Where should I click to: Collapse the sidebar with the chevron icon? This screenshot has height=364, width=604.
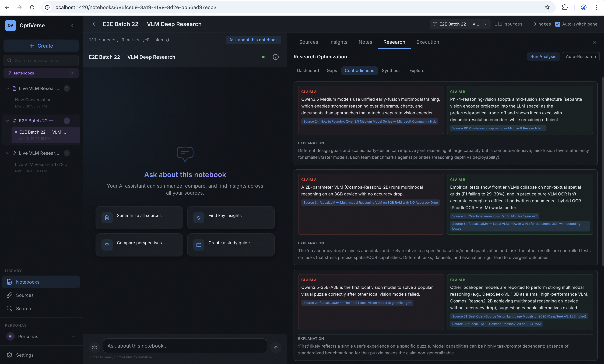72,25
